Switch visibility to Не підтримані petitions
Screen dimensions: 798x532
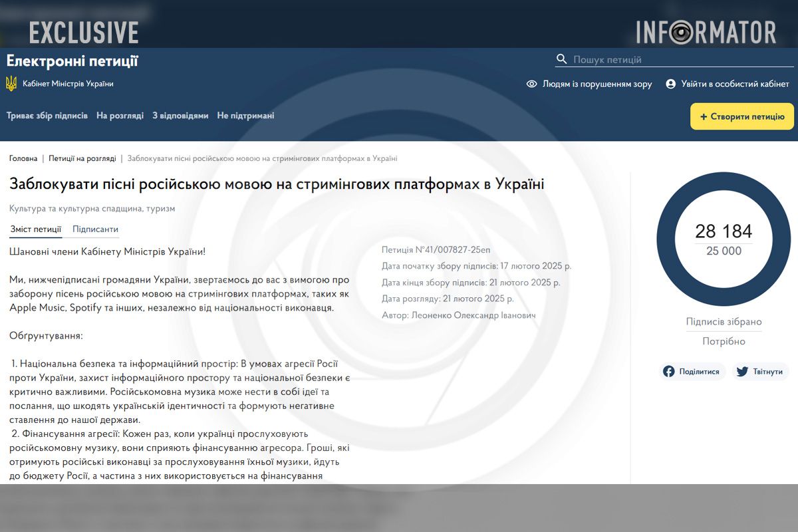coord(245,114)
